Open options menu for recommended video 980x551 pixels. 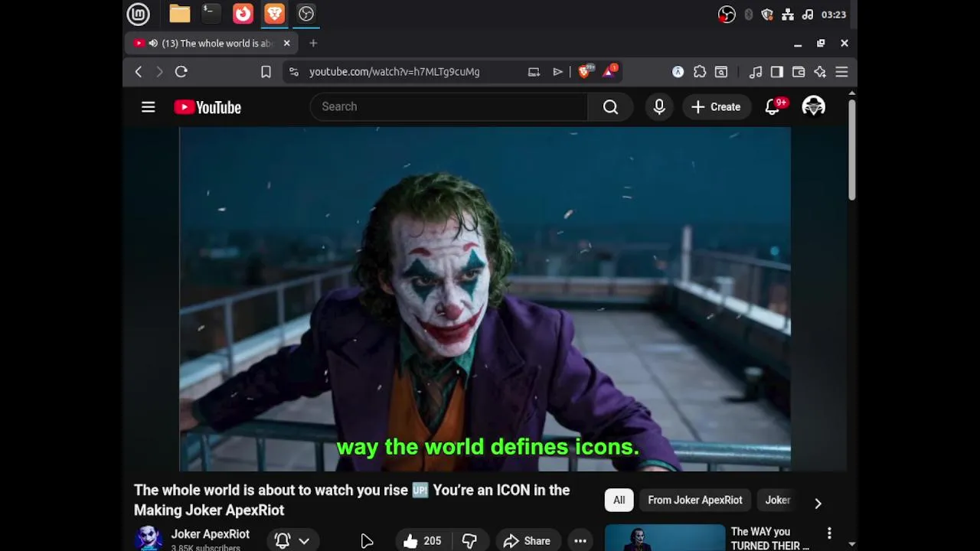click(x=829, y=533)
